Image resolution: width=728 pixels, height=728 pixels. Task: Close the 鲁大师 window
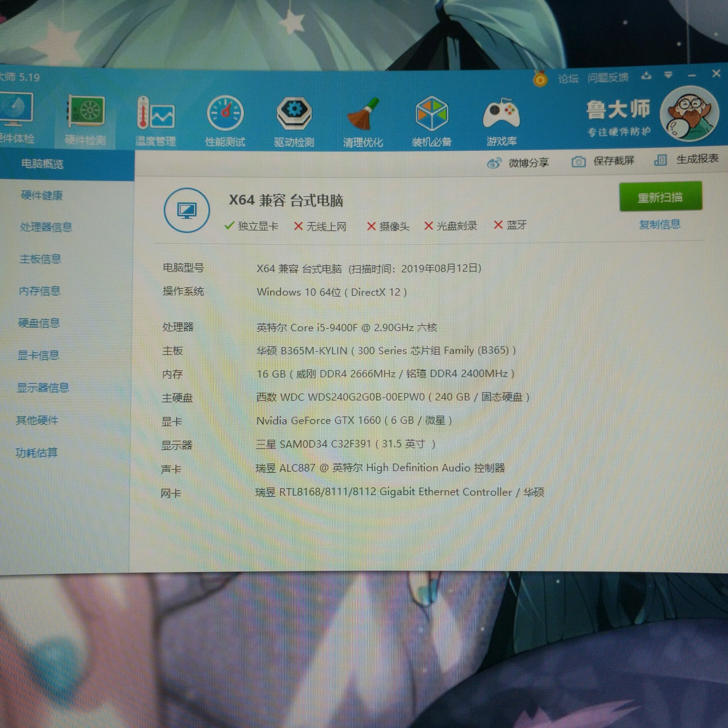coord(716,74)
